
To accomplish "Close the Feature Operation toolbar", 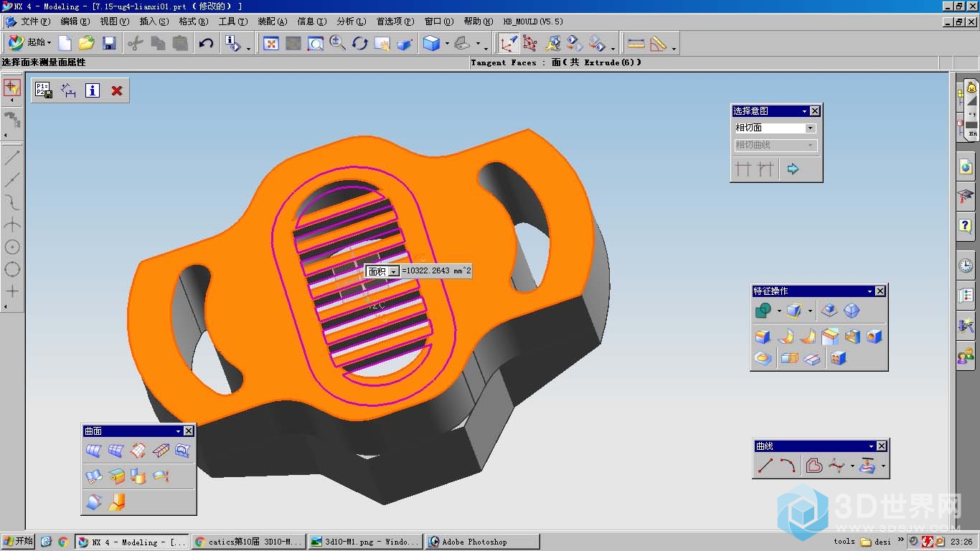I will 880,291.
